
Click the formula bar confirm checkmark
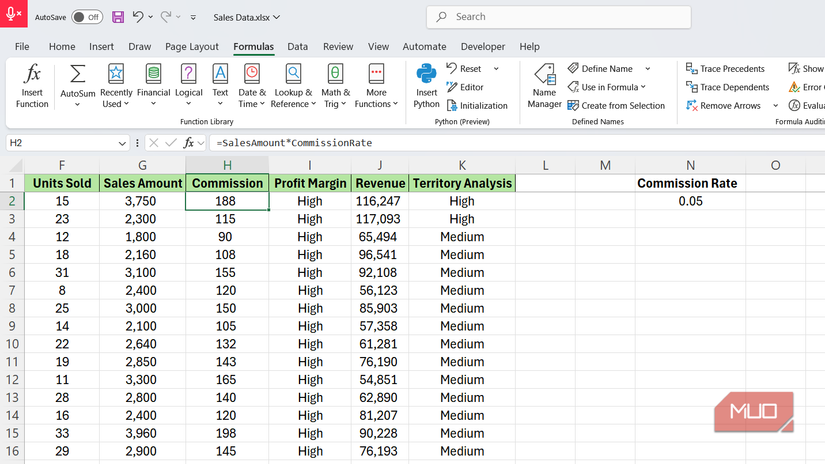[x=171, y=143]
